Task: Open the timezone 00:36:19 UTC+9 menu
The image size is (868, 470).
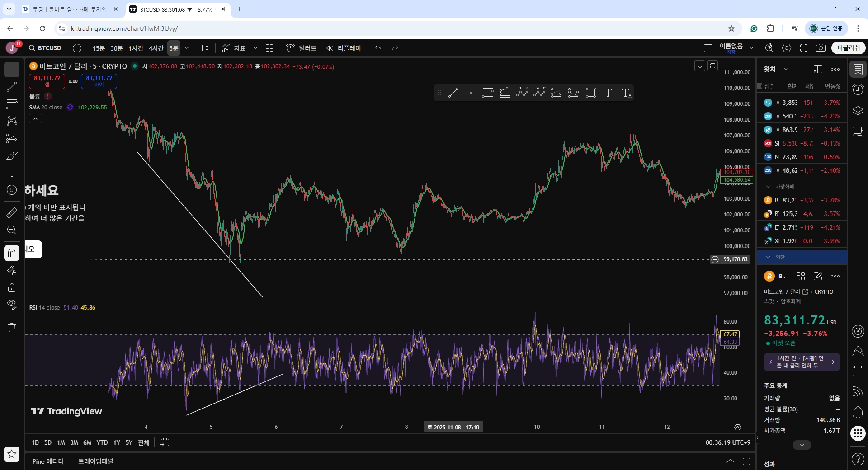Action: pyautogui.click(x=728, y=442)
